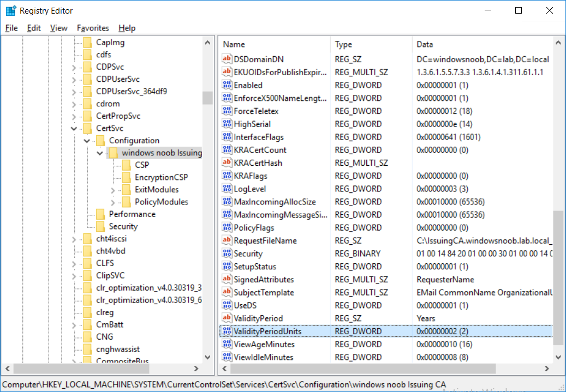Click the tree pane scroll down arrow
The image size is (566, 392).
coord(207,358)
